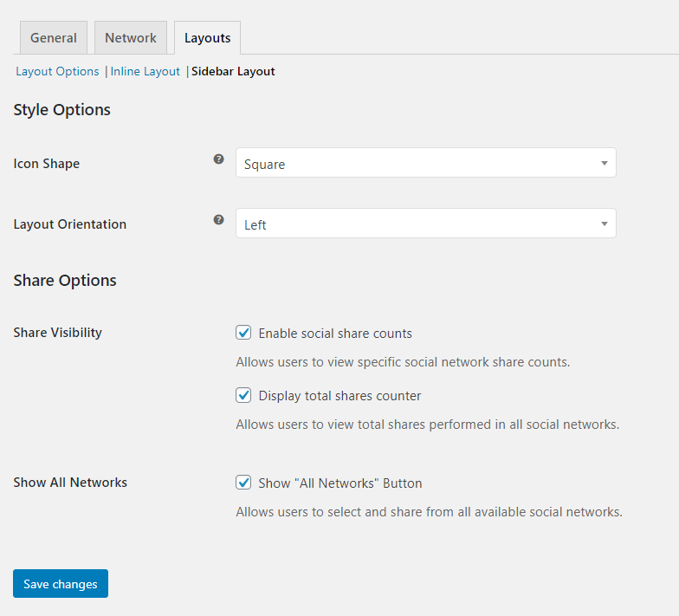Toggle the Show "All Networks" Button checkbox
679x616 pixels.
(243, 483)
